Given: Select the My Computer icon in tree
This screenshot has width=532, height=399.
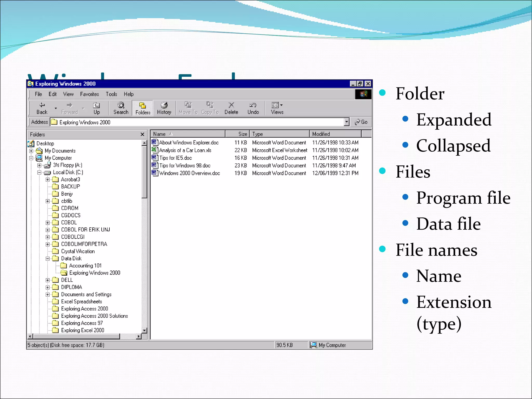Looking at the screenshot, I should (x=39, y=158).
